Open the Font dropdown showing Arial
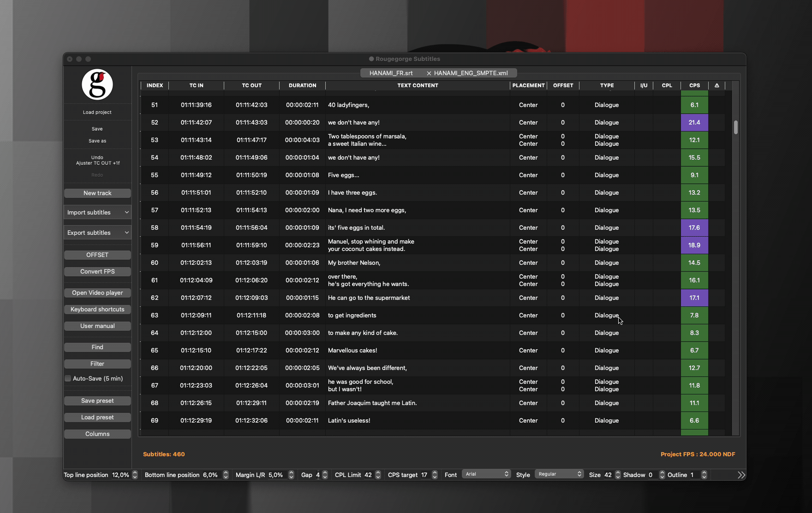Screen dimensions: 812x513 [487, 474]
